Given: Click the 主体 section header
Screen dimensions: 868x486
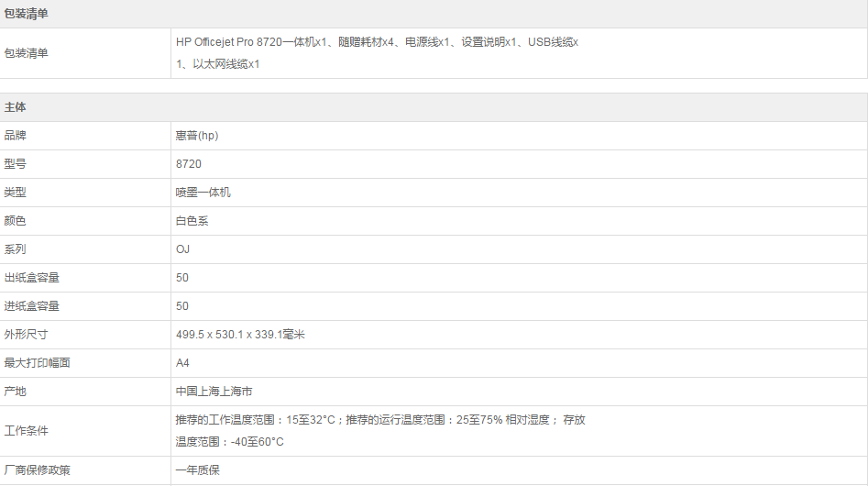Looking at the screenshot, I should [x=15, y=107].
